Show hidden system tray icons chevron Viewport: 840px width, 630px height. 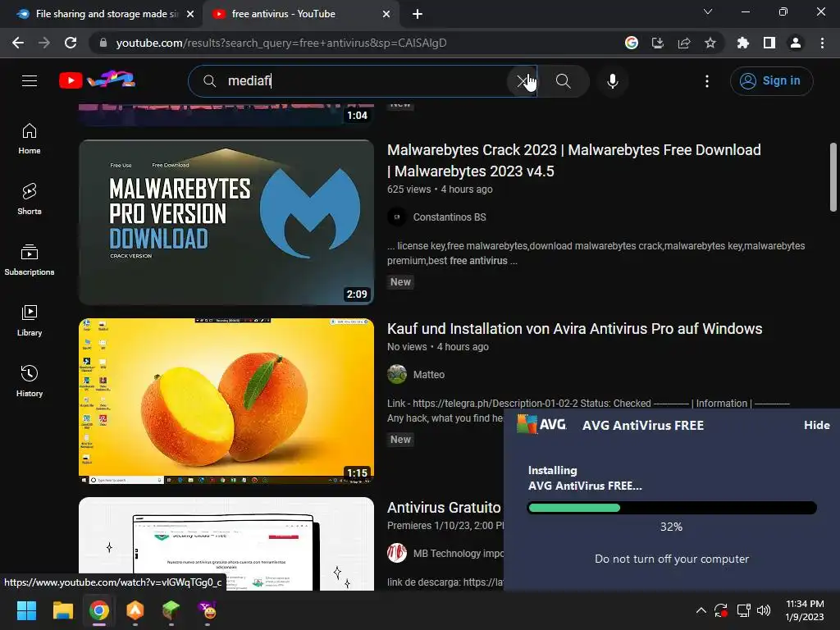[701, 610]
